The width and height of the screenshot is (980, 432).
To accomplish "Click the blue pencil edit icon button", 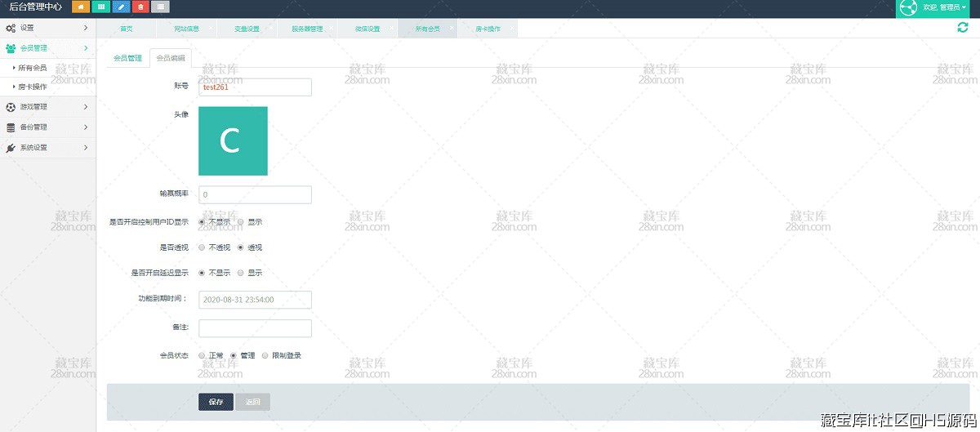I will [121, 7].
